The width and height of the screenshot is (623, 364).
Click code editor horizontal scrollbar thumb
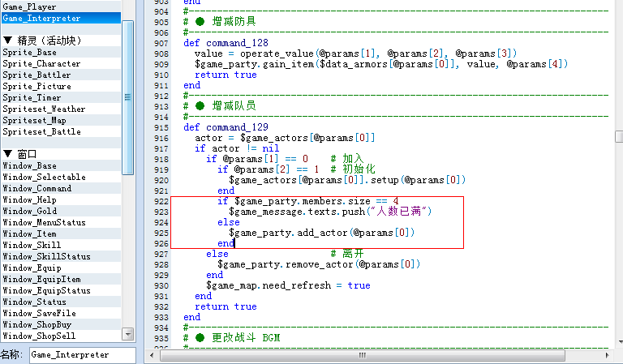pos(362,355)
